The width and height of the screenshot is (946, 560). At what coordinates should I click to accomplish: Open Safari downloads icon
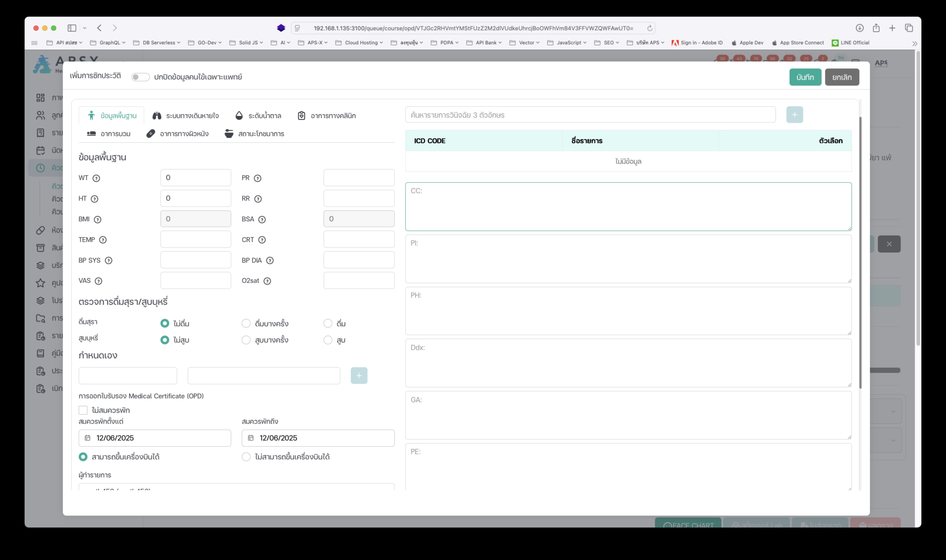860,28
